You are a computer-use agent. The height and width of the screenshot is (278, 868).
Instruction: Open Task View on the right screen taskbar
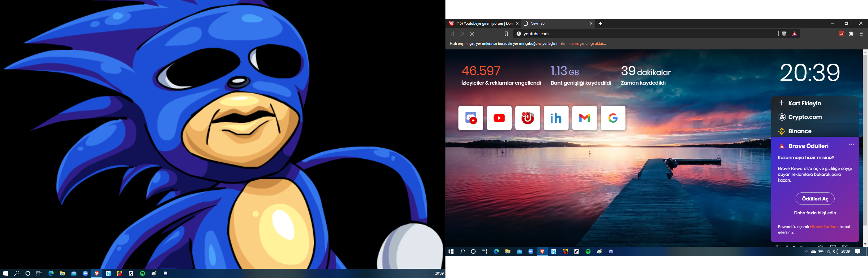(x=484, y=251)
